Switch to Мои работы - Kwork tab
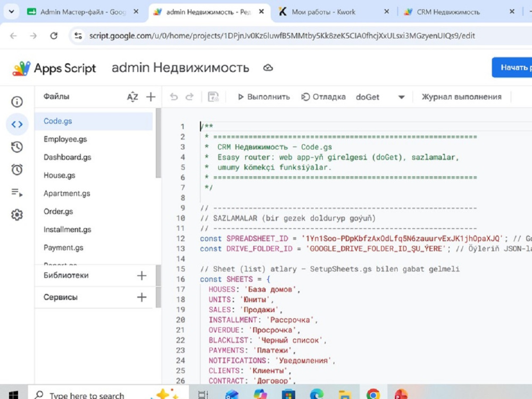 pos(323,12)
